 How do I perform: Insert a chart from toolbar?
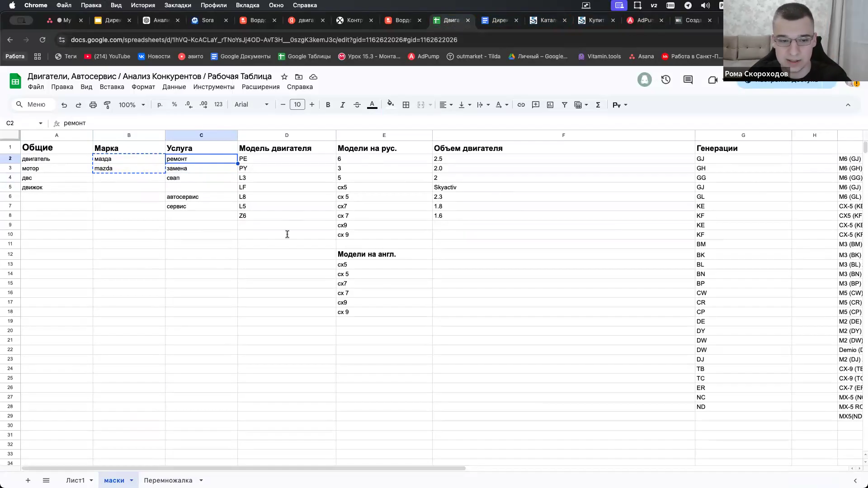[x=550, y=105]
